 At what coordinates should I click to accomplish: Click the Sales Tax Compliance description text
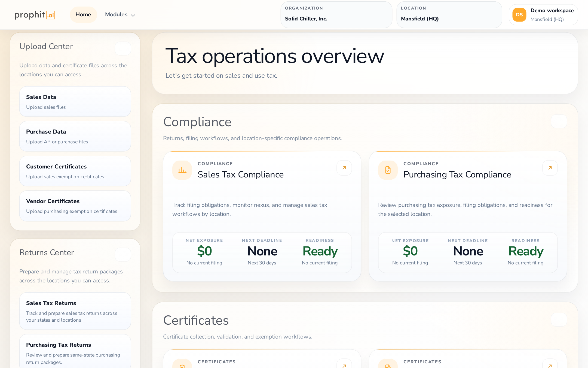coord(250,209)
